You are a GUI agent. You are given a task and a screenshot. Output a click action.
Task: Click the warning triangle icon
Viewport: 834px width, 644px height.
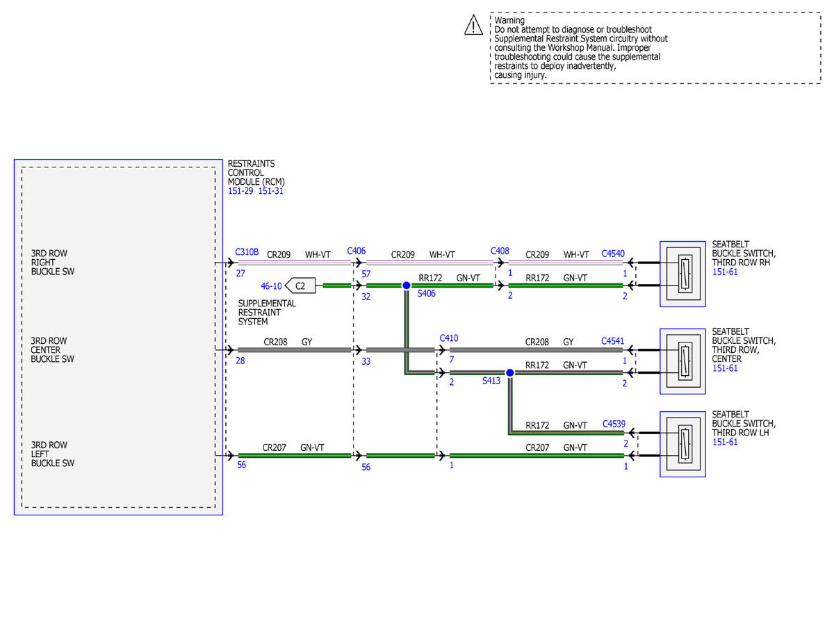(x=473, y=26)
